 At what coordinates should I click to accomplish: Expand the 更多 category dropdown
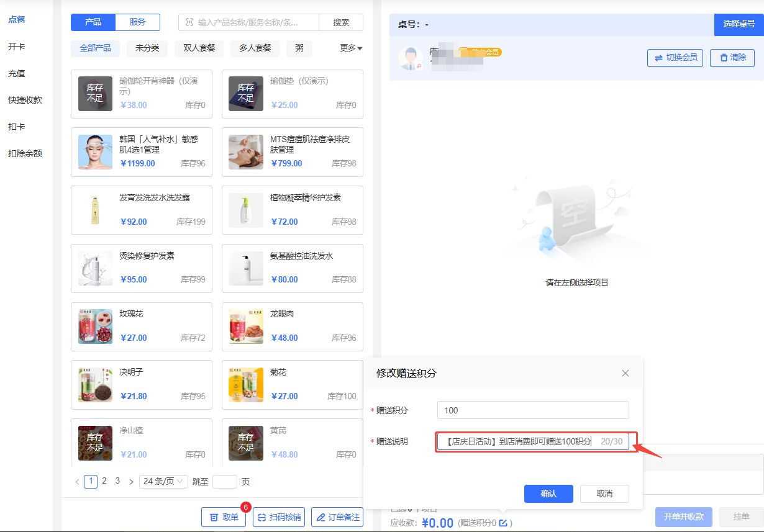point(351,48)
